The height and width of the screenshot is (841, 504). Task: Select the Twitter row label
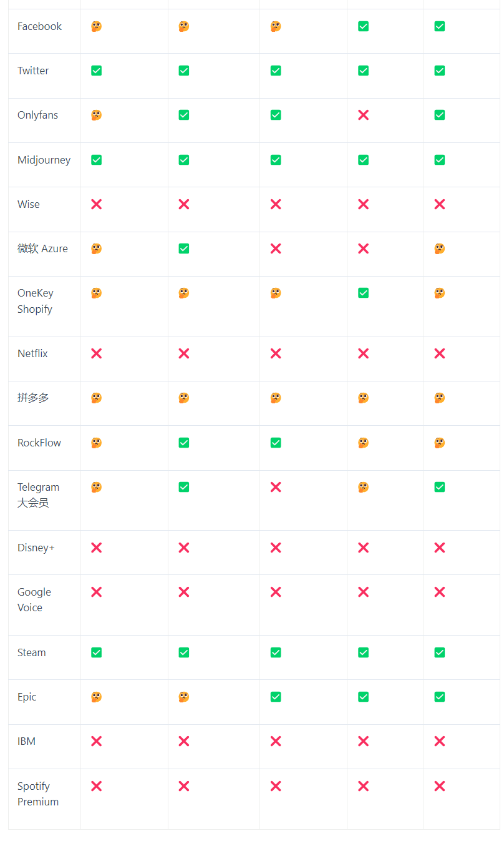33,71
